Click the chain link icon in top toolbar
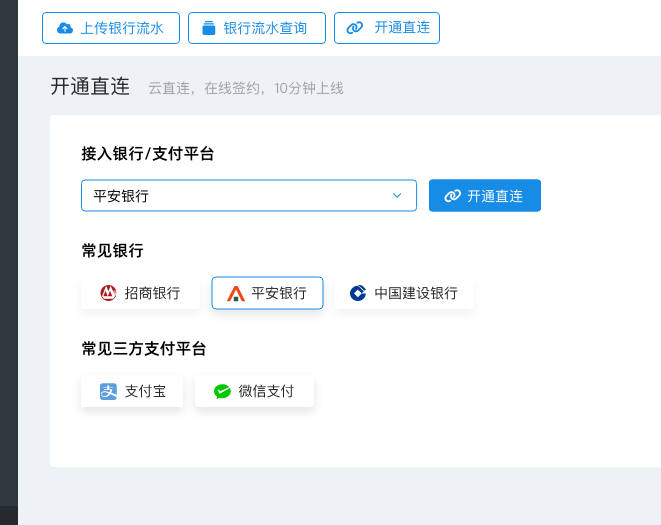 pyautogui.click(x=355, y=28)
